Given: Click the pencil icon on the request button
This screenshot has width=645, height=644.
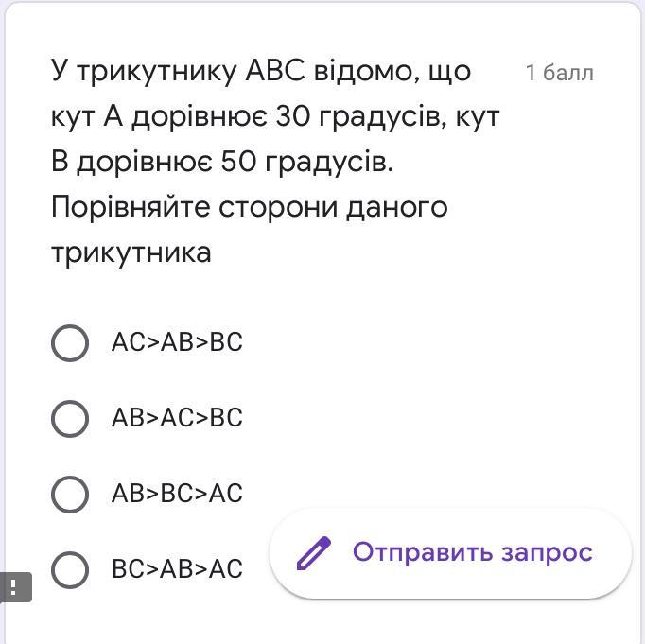Looking at the screenshot, I should [314, 553].
